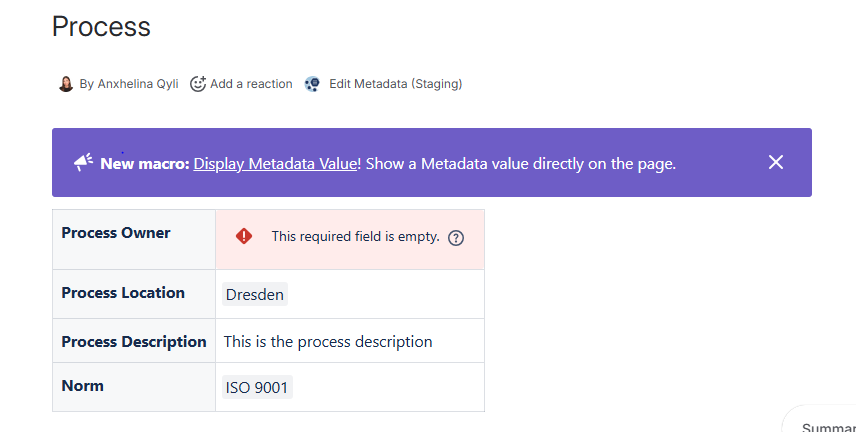
Task: Click the process description text
Action: 328,341
